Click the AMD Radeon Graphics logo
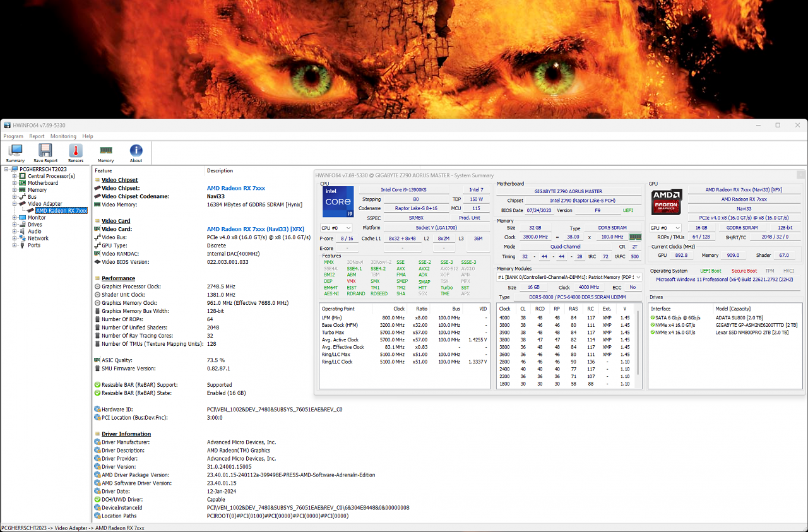This screenshot has height=532, width=808. click(x=666, y=201)
